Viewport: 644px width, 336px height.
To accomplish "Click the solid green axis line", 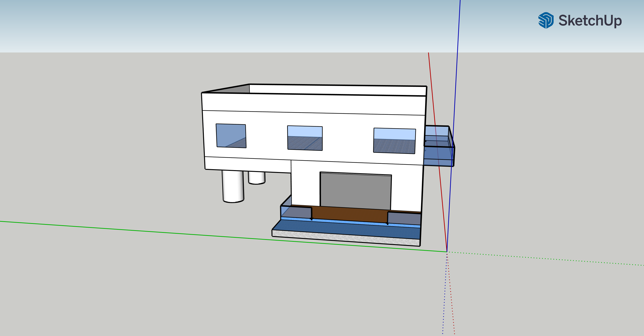I will pos(125,229).
